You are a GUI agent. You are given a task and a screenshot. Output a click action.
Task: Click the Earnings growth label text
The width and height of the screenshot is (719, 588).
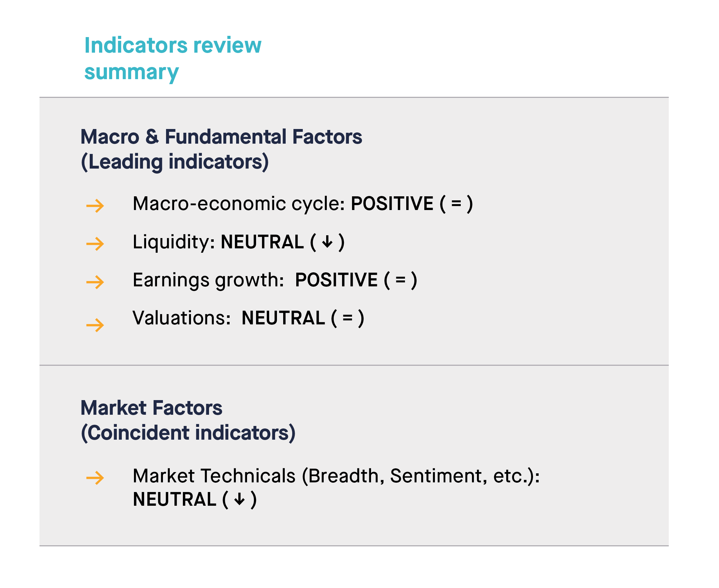pos(208,280)
